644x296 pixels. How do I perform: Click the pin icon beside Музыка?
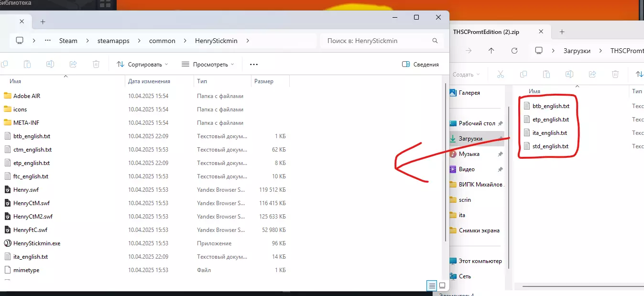[500, 154]
